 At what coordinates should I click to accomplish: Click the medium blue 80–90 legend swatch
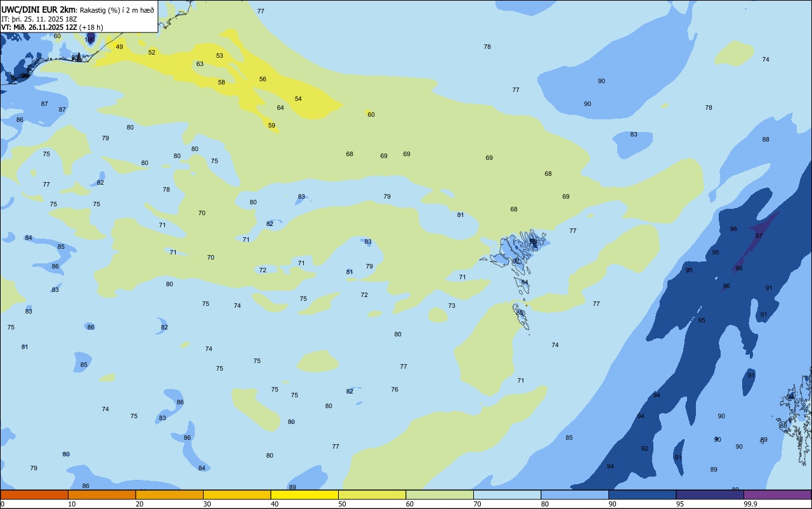(x=575, y=494)
